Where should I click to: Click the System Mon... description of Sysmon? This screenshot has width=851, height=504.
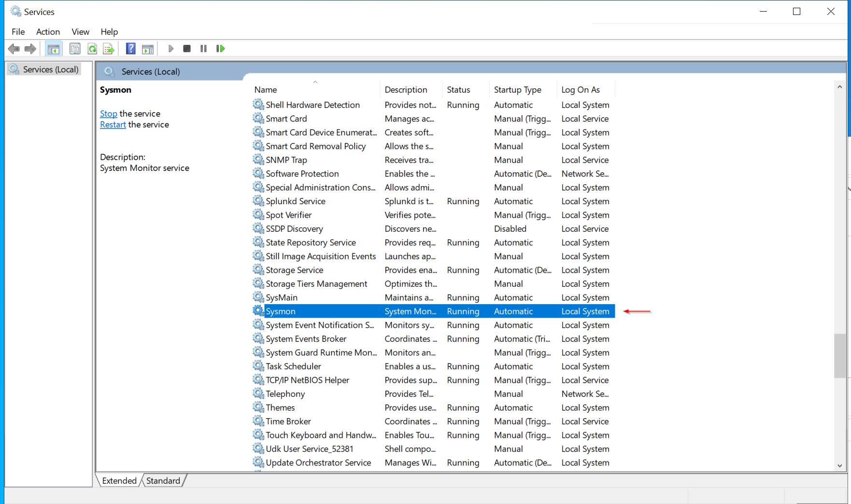coord(411,311)
